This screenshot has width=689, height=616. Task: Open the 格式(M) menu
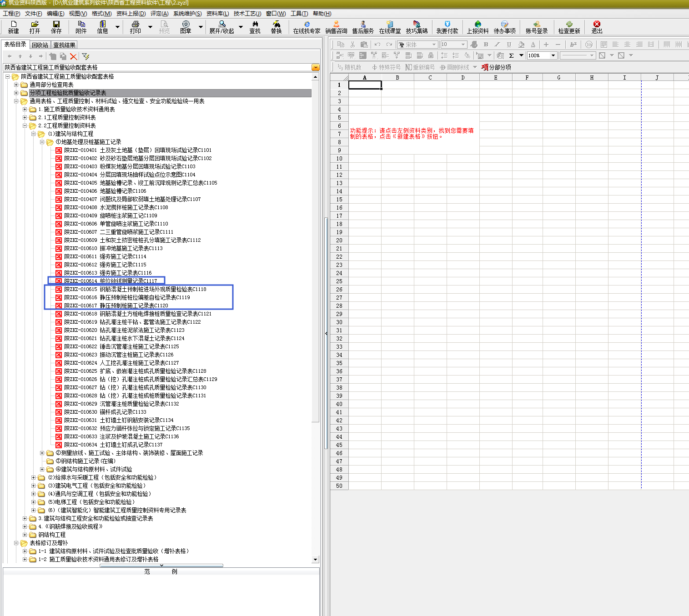point(101,14)
